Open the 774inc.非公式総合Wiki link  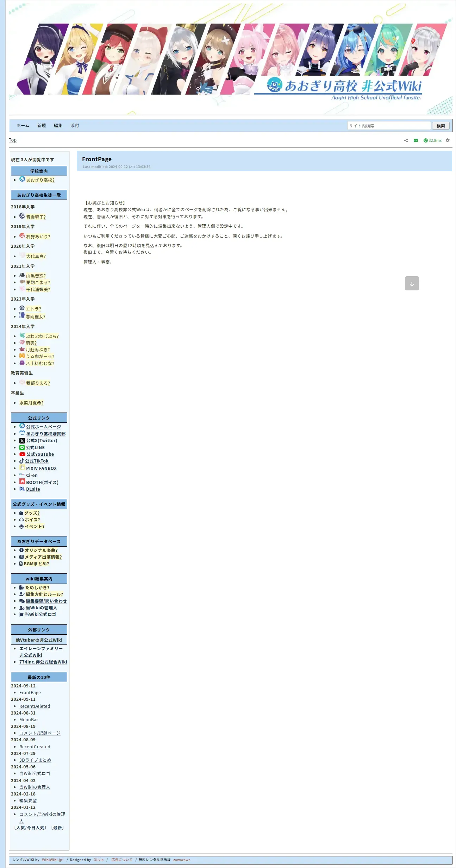pyautogui.click(x=43, y=662)
